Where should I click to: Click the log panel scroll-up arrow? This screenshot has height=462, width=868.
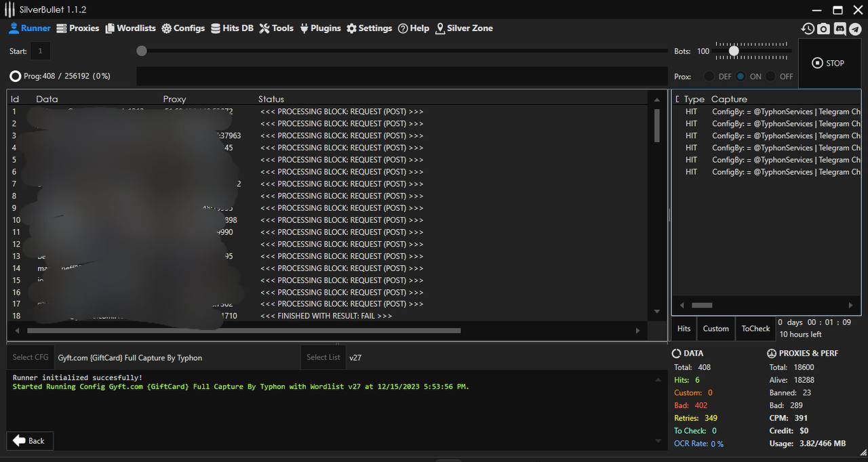656,380
